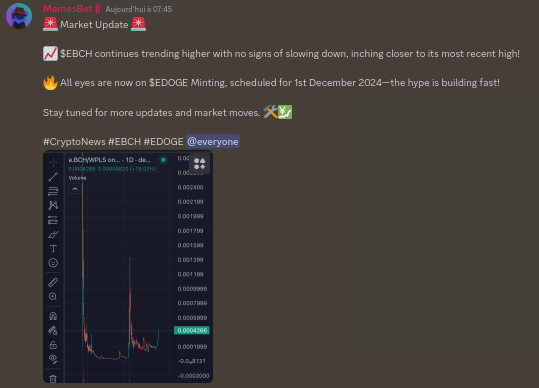The image size is (539, 388).
Task: Click the yen chart emoji
Action: pyautogui.click(x=285, y=112)
